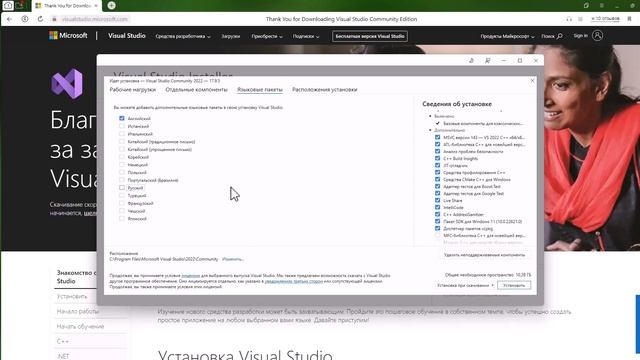Uncheck the MSVC v143 component

438,138
